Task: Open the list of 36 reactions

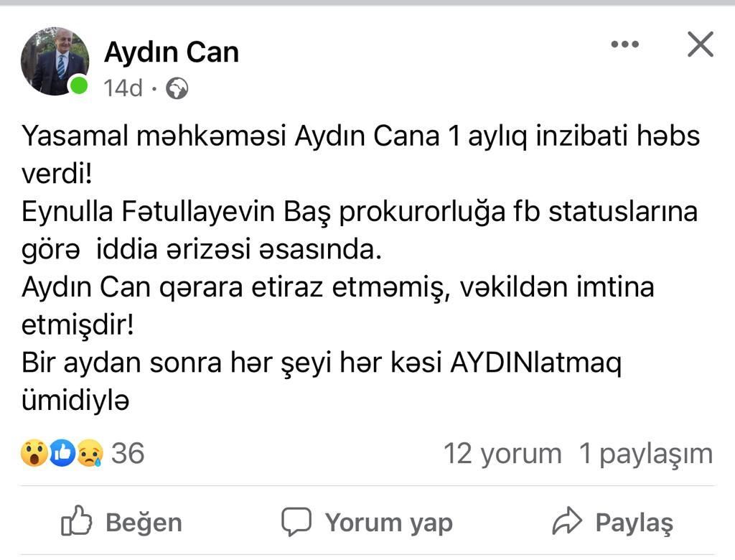Action: coord(128,453)
